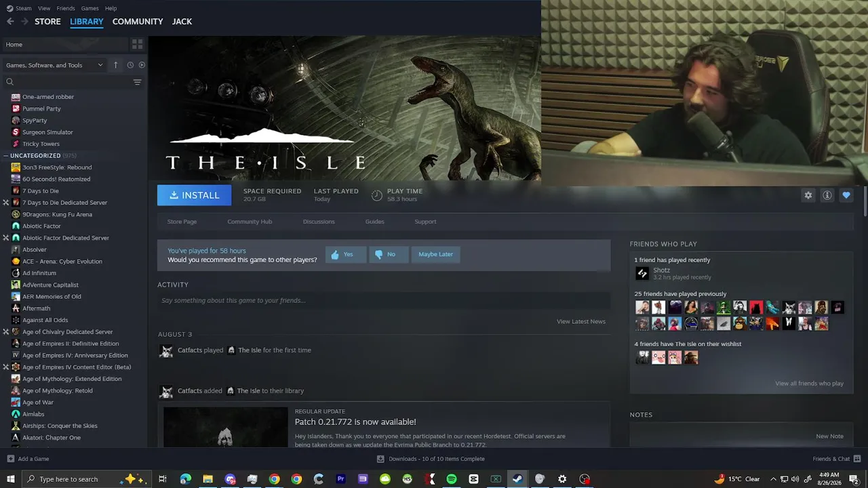
Task: Open the Store Page link
Action: pos(182,222)
